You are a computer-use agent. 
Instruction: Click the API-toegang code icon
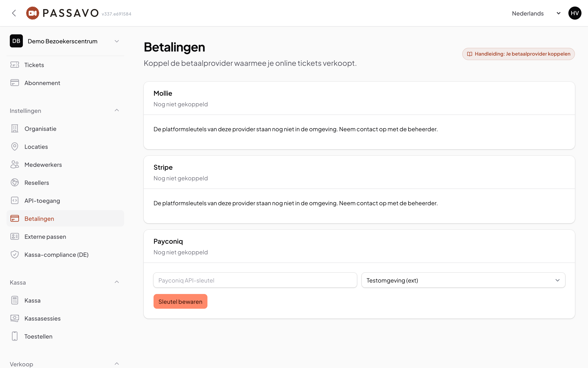15,201
